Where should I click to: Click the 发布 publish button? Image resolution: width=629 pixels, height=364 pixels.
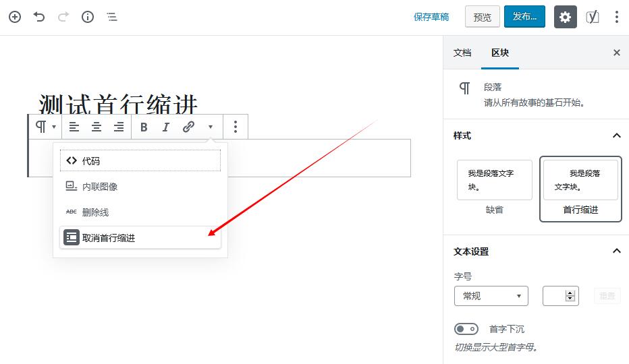click(x=524, y=16)
